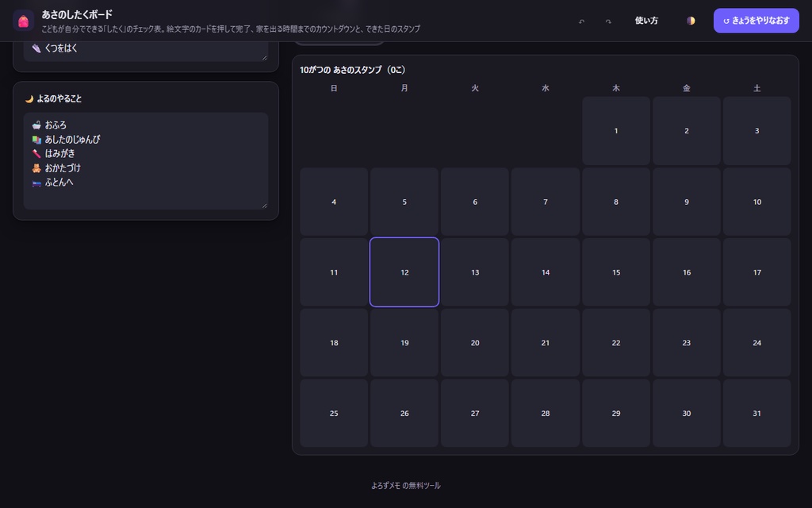Click the 金 weekday column header
The width and height of the screenshot is (812, 508).
(x=686, y=88)
